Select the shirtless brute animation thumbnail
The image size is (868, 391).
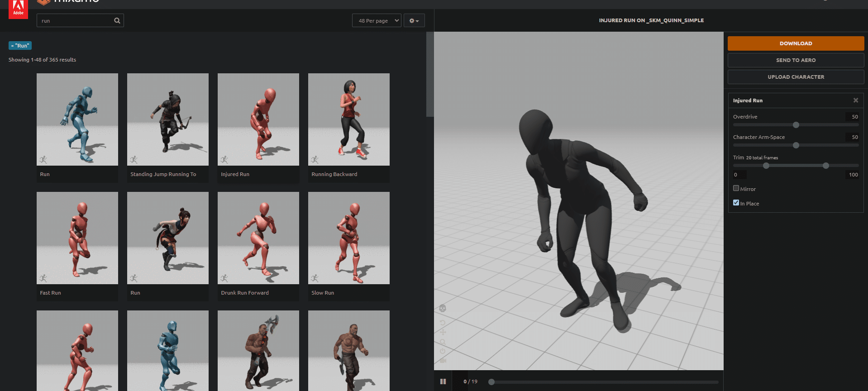[349, 351]
